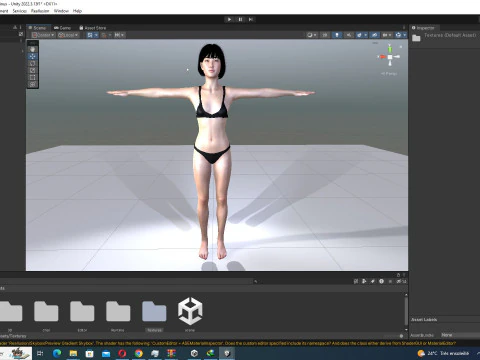
Task: Toggle scene lighting
Action: pos(337,35)
